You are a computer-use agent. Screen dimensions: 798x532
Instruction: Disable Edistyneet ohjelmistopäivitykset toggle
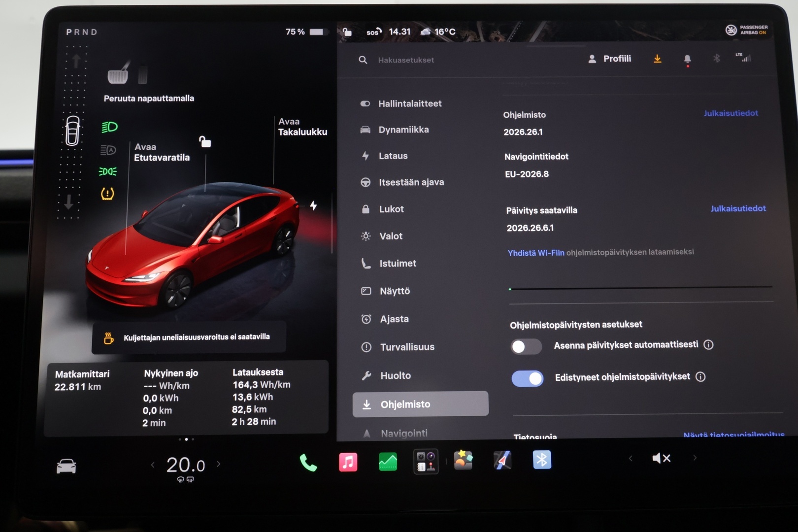point(528,378)
